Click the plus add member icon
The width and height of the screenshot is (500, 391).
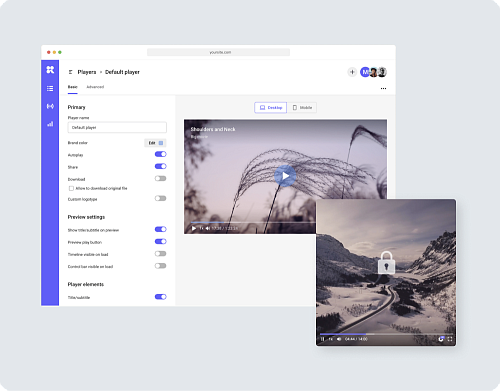pos(352,72)
